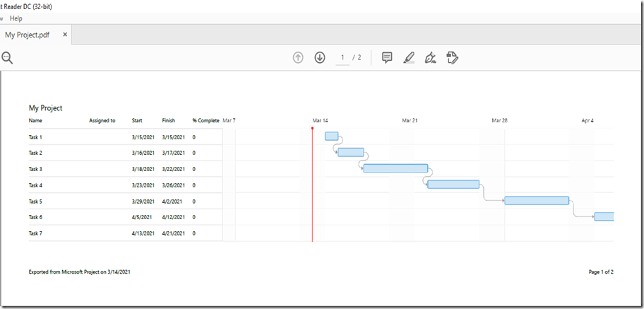The height and width of the screenshot is (309, 644).
Task: Click the Task 7 name in the table
Action: click(35, 233)
